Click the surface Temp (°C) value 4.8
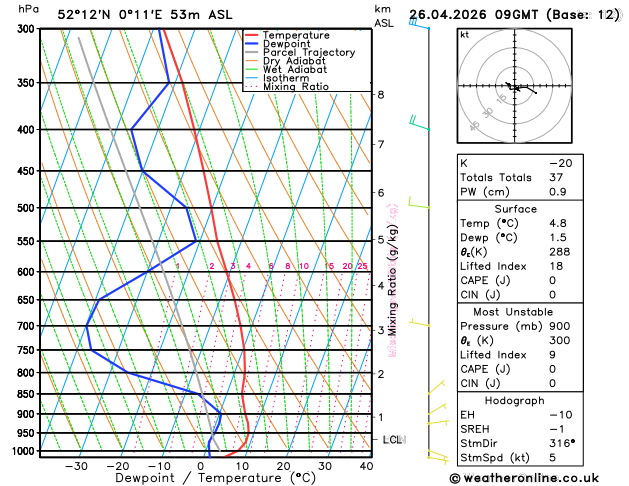Screen dimensions: 629x486 (x=558, y=223)
